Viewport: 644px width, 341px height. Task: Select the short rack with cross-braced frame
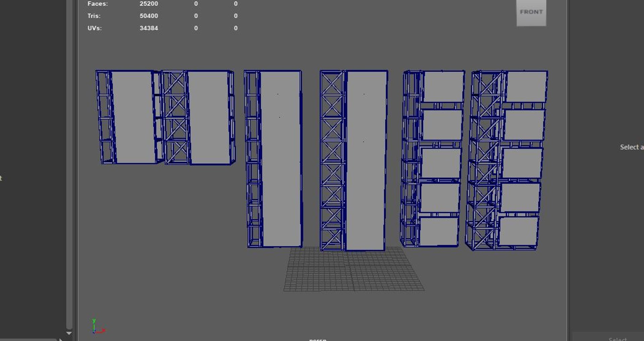(198, 117)
